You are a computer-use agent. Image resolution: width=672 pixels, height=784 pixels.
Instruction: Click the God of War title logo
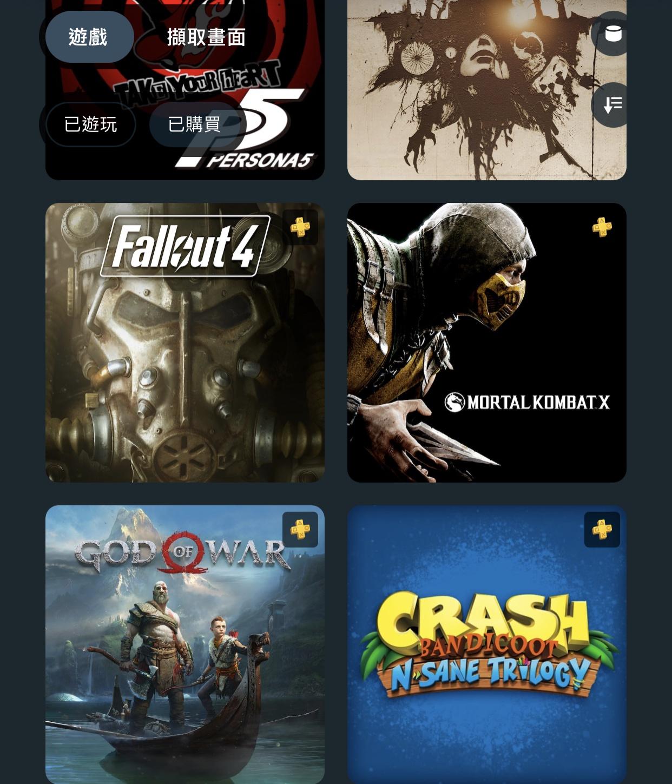(x=183, y=552)
